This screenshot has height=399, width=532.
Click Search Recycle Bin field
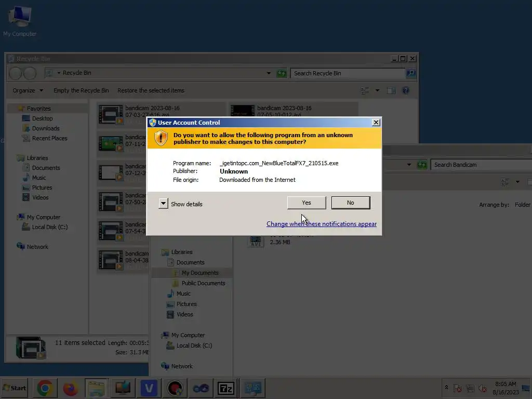[x=348, y=73]
